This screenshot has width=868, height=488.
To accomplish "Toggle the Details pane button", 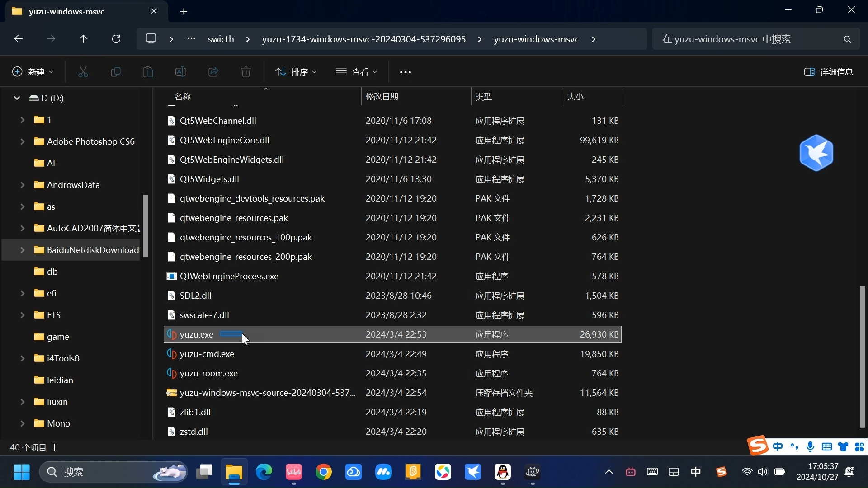I will (829, 72).
